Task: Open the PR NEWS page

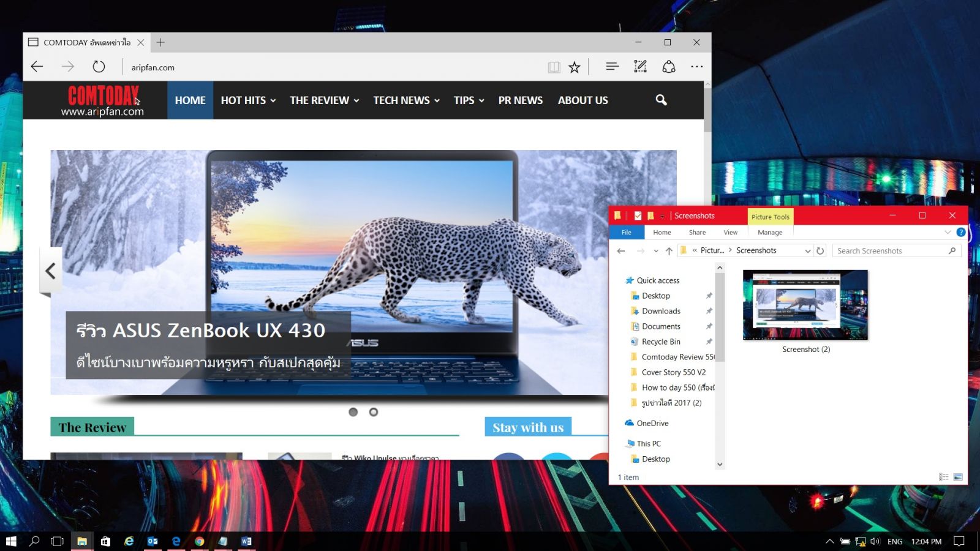Action: pyautogui.click(x=521, y=100)
